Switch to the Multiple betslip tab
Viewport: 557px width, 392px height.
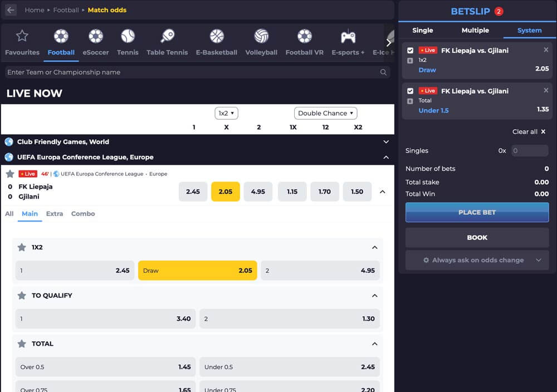coord(475,30)
